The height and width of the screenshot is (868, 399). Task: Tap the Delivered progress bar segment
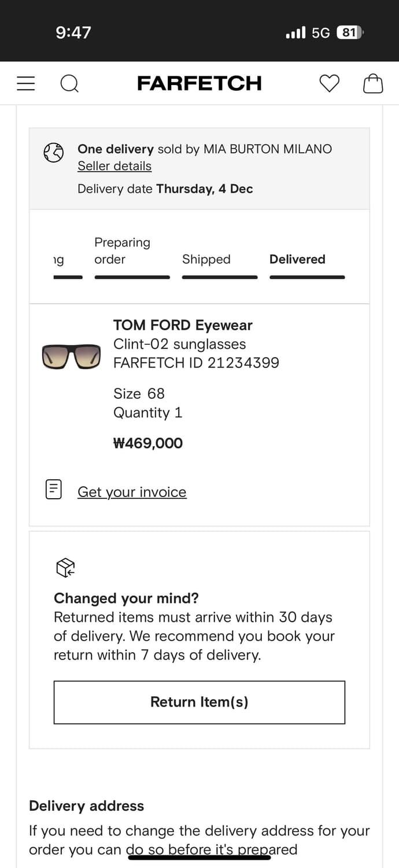[307, 277]
